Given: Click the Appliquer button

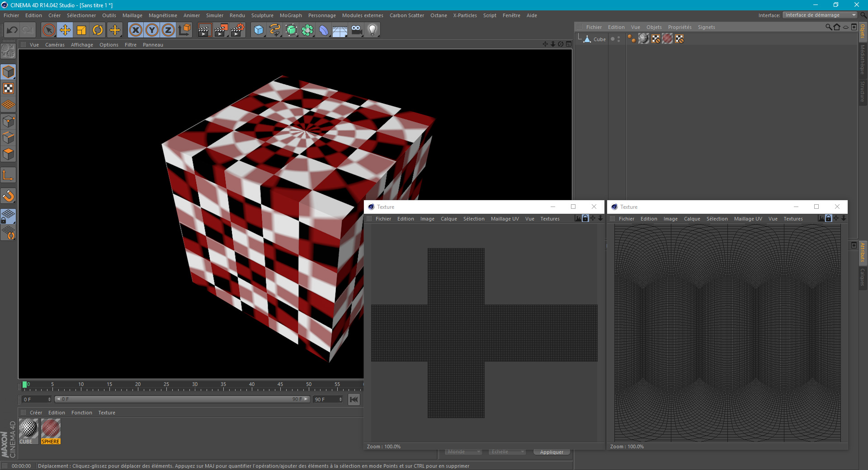Looking at the screenshot, I should (552, 452).
